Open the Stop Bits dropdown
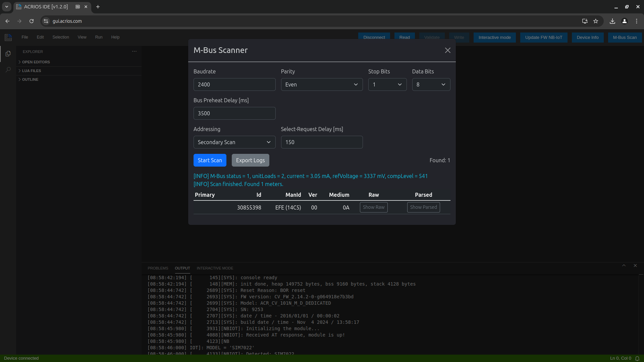The image size is (644, 362). tap(387, 84)
